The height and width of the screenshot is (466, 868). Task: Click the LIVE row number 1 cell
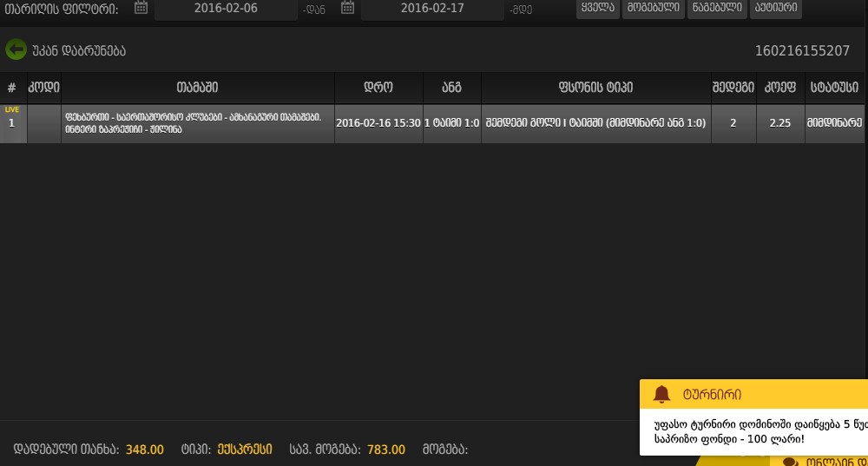[x=11, y=123]
